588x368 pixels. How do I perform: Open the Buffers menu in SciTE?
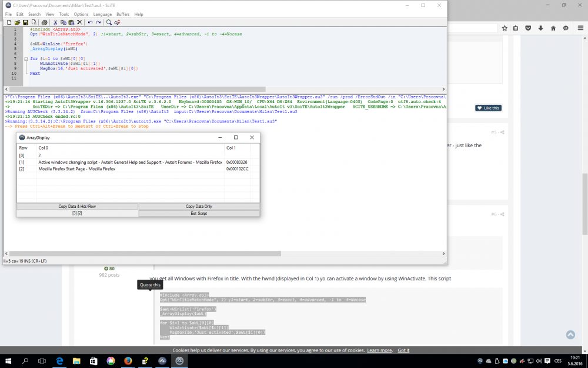tap(123, 14)
